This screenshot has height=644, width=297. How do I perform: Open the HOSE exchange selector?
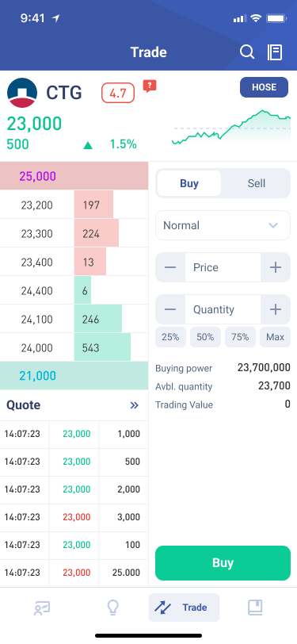(265, 87)
